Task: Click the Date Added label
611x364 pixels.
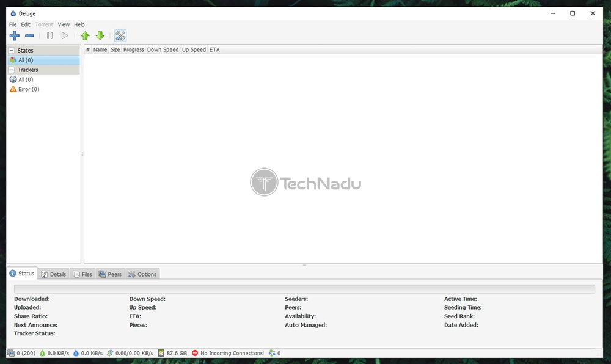Action: click(461, 325)
